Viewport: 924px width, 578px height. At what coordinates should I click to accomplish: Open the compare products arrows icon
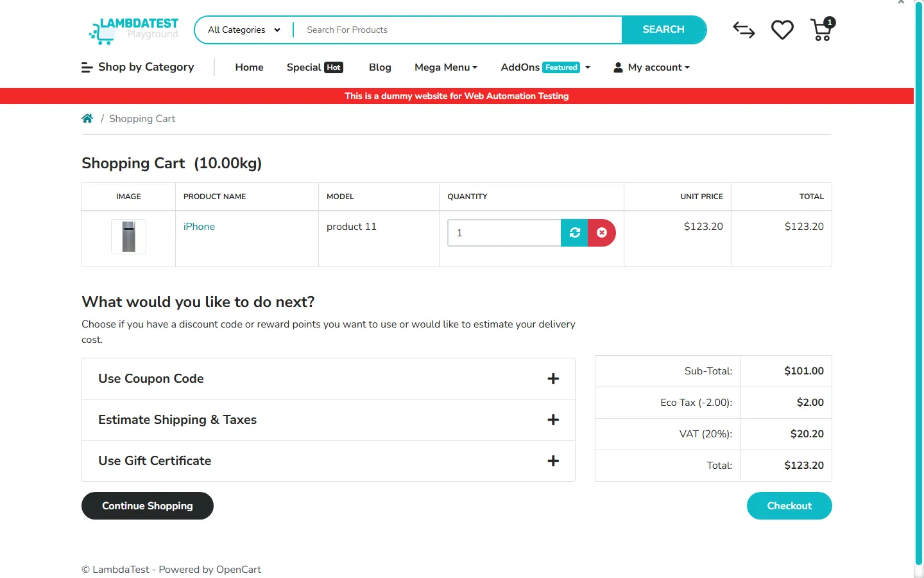744,30
